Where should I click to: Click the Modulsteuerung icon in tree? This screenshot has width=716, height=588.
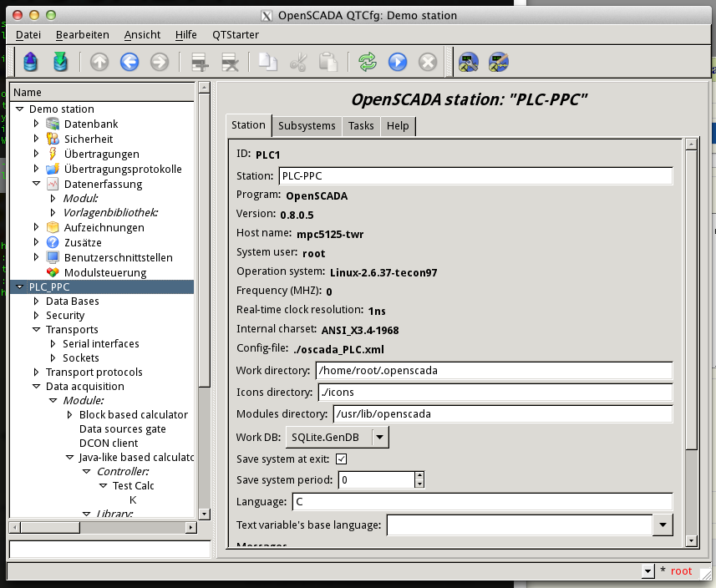53,272
